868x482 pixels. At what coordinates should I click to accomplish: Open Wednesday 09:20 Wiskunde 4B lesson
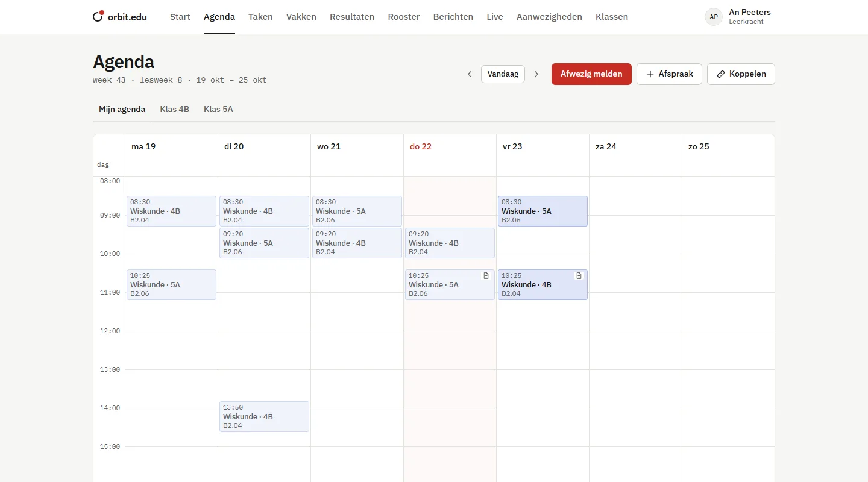point(357,243)
